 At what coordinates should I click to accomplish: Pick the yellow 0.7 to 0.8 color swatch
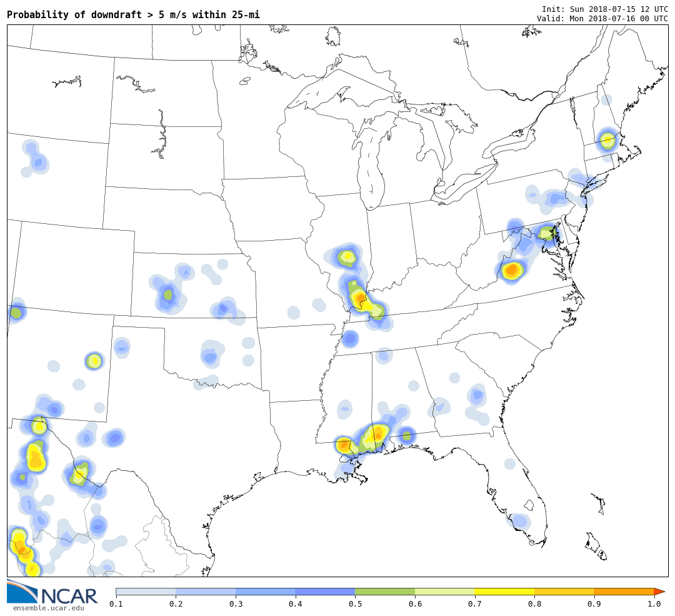click(504, 591)
